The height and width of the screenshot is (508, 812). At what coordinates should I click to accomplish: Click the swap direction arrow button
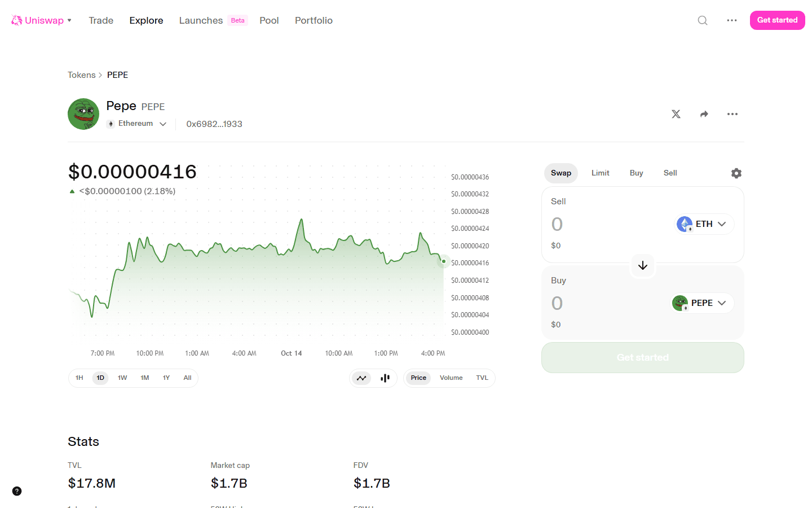click(643, 265)
